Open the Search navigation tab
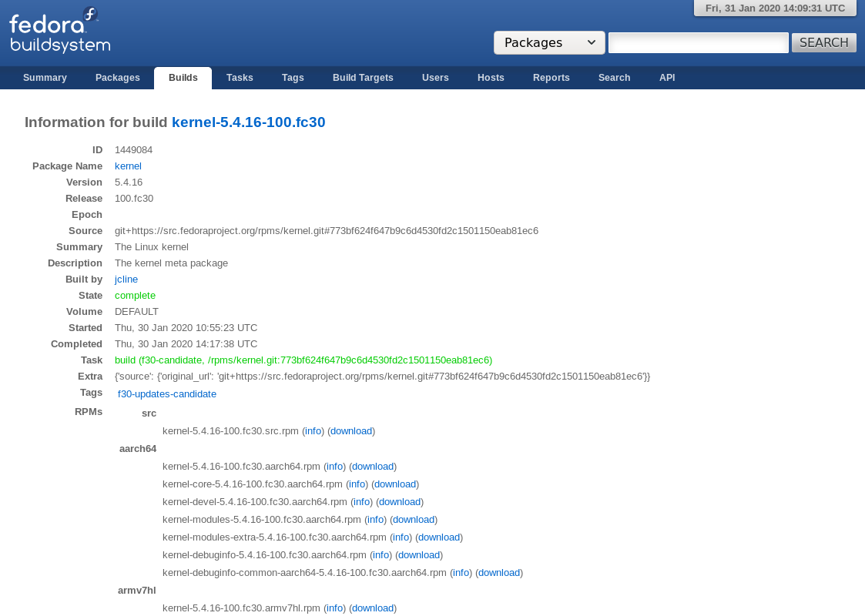The image size is (865, 616). coord(614,78)
